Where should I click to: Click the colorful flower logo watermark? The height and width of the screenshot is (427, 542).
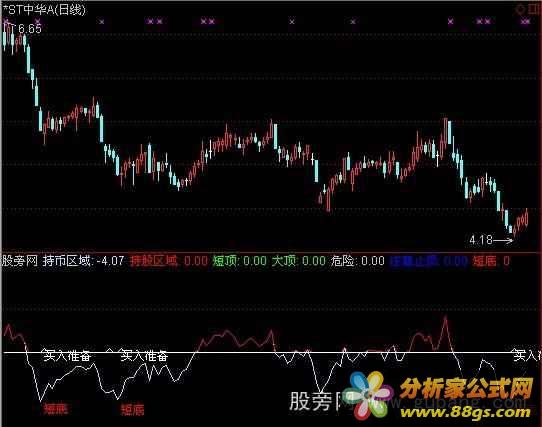371,394
